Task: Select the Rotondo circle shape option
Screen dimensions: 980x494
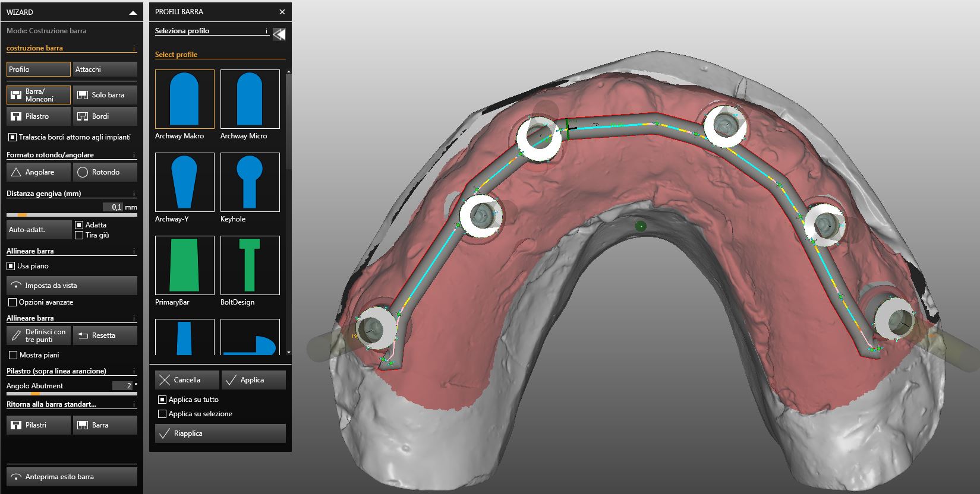Action: [105, 172]
